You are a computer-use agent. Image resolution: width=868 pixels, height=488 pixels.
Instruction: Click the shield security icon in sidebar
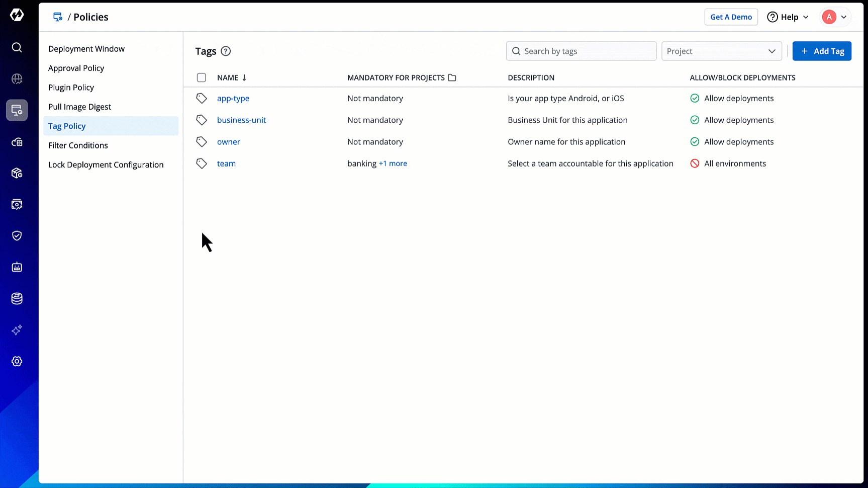tap(17, 236)
